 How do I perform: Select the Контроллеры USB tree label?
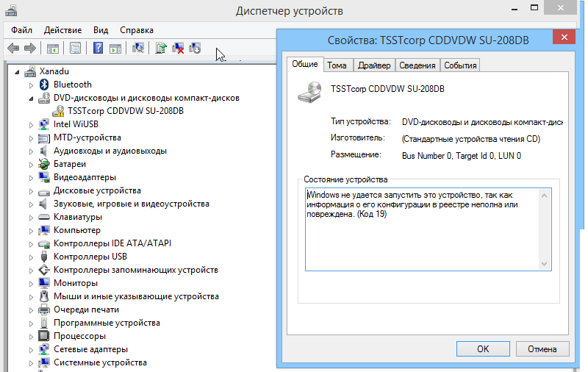[x=90, y=257]
